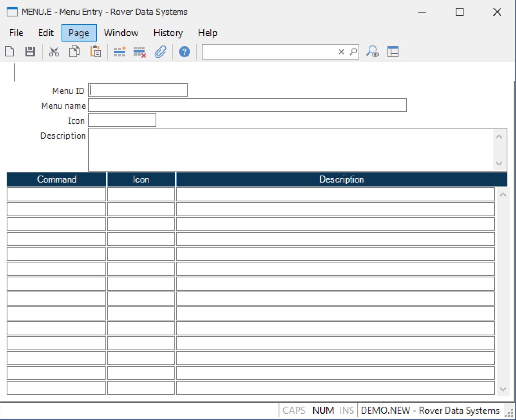The width and height of the screenshot is (516, 420).
Task: Click the layout panel icon
Action: [393, 52]
